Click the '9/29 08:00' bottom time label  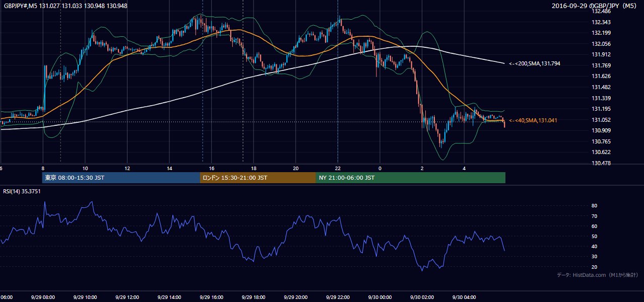(x=42, y=297)
